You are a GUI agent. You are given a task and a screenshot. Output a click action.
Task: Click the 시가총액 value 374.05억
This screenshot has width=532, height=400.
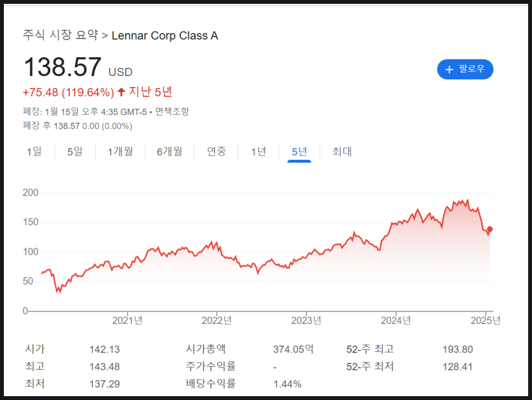293,349
